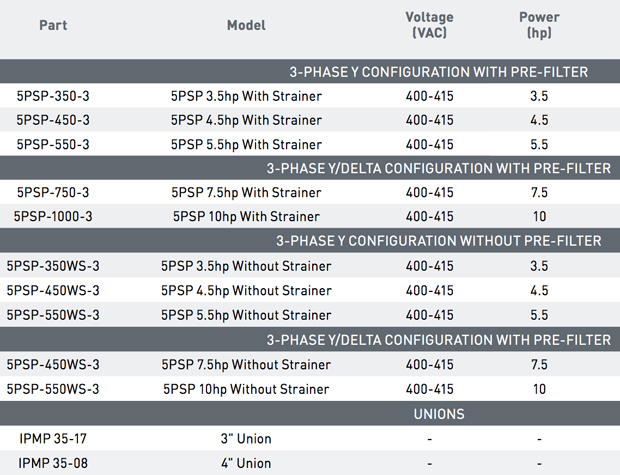
Task: Select part number 5PSP-750-3
Action: 53,192
